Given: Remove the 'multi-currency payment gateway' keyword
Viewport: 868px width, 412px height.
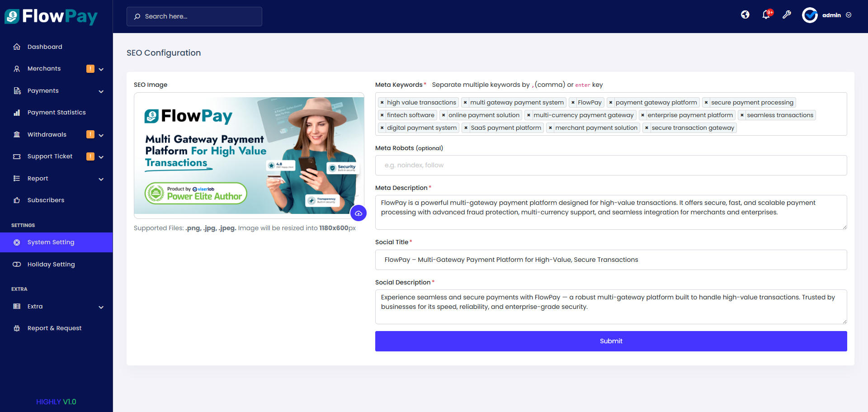Looking at the screenshot, I should click(528, 115).
